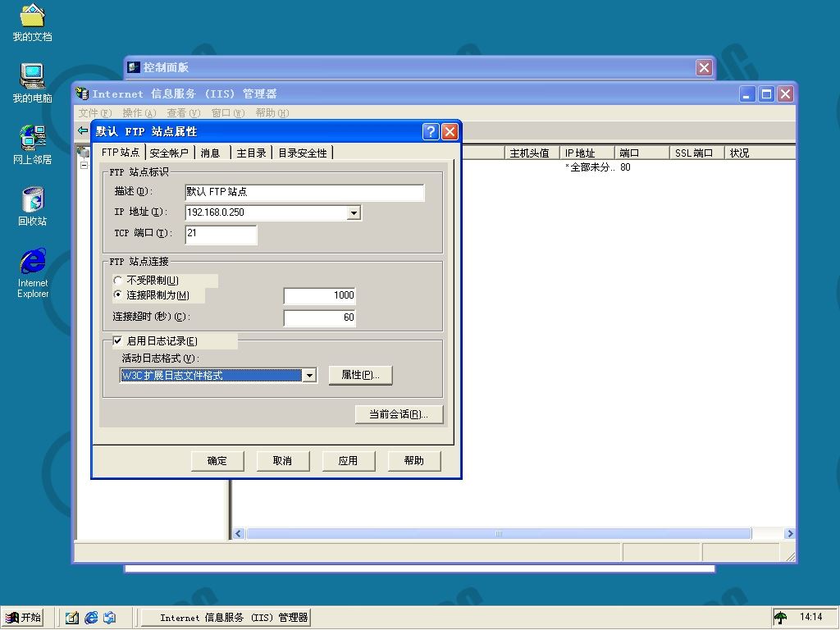Viewport: 840px width, 630px height.
Task: Open the 窗口(W) menu in IIS Manager
Action: coord(228,113)
